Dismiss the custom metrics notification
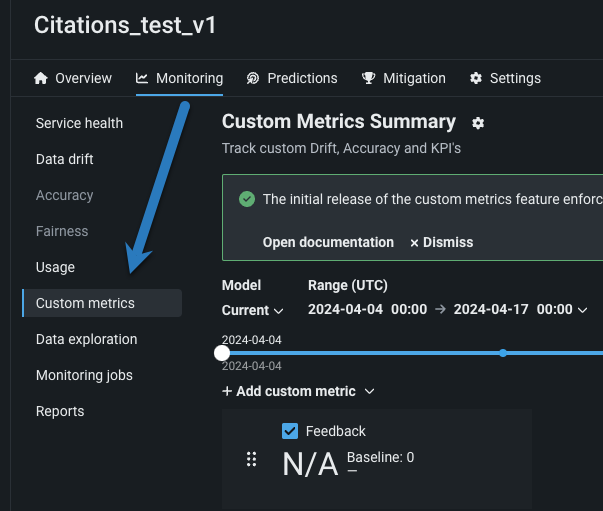This screenshot has width=603, height=511. tap(441, 242)
